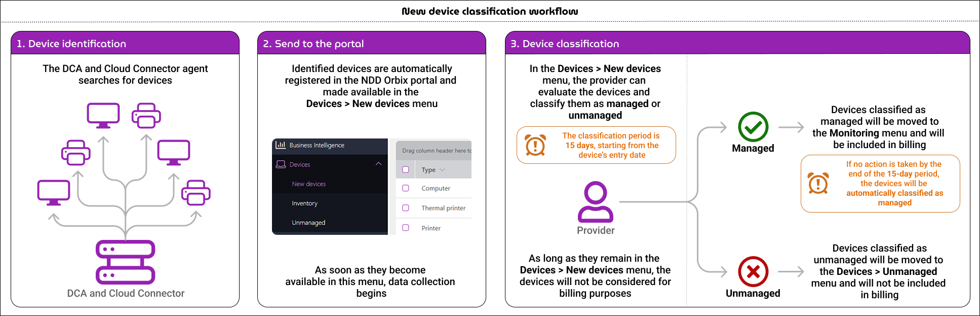Check the Computer row checkbox

(x=406, y=188)
